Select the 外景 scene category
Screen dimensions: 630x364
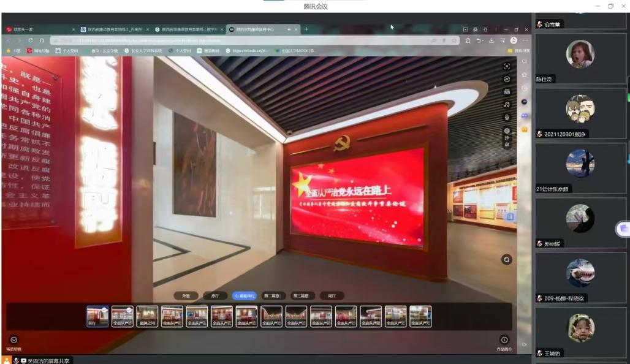[x=186, y=295]
